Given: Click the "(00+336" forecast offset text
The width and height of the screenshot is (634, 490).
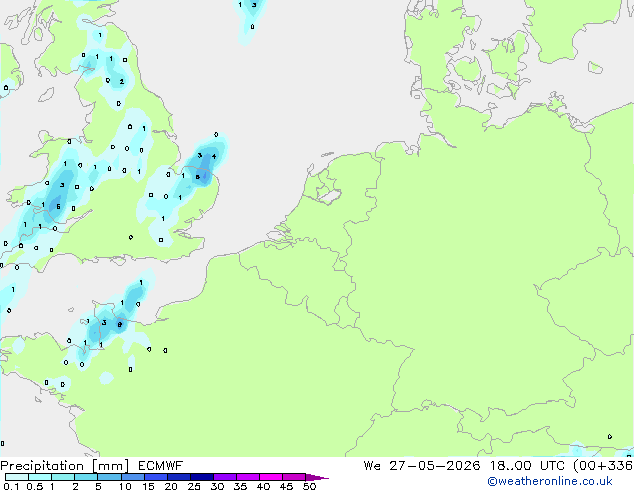Looking at the screenshot, I should point(603,466).
